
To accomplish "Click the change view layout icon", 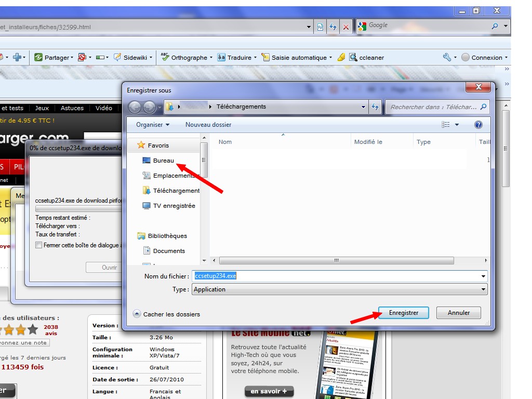I will (446, 125).
